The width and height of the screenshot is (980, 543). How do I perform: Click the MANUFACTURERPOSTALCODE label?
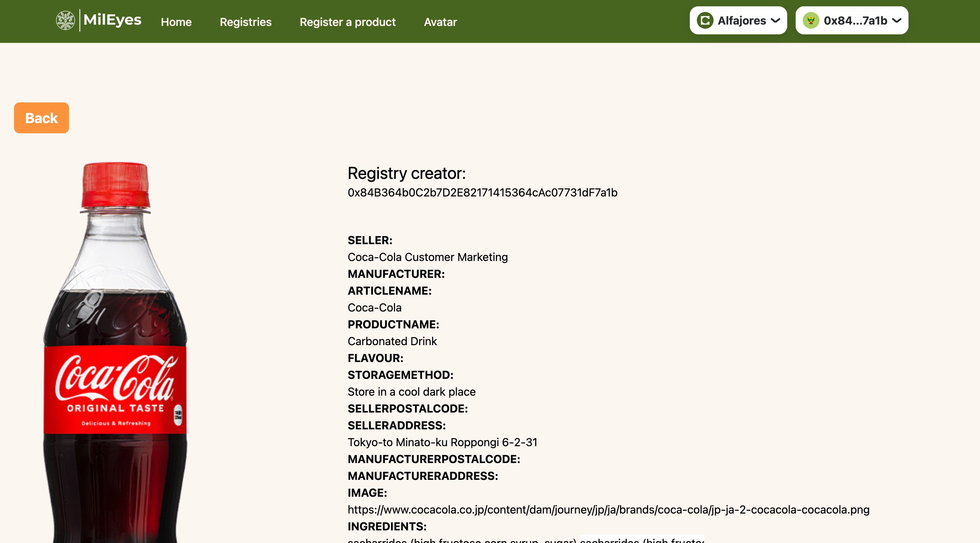434,459
